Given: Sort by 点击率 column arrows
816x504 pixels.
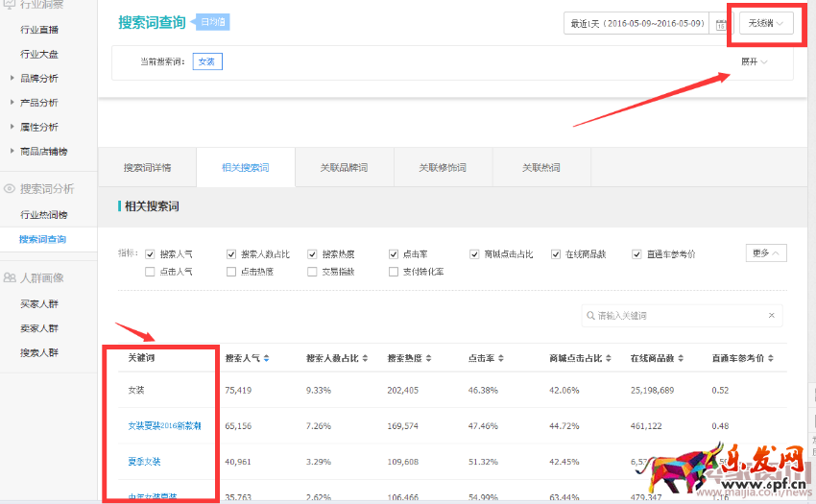Looking at the screenshot, I should [499, 358].
